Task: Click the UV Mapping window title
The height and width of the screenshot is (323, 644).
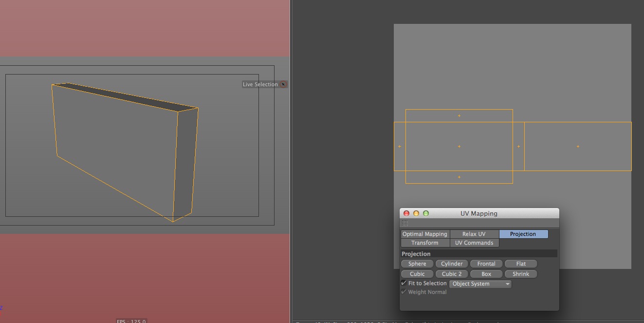Action: click(479, 213)
